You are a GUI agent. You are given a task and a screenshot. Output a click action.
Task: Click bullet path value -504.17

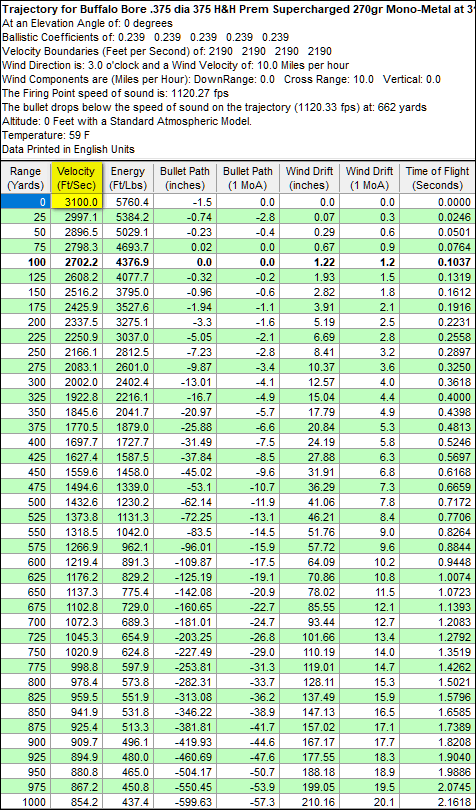pos(185,771)
